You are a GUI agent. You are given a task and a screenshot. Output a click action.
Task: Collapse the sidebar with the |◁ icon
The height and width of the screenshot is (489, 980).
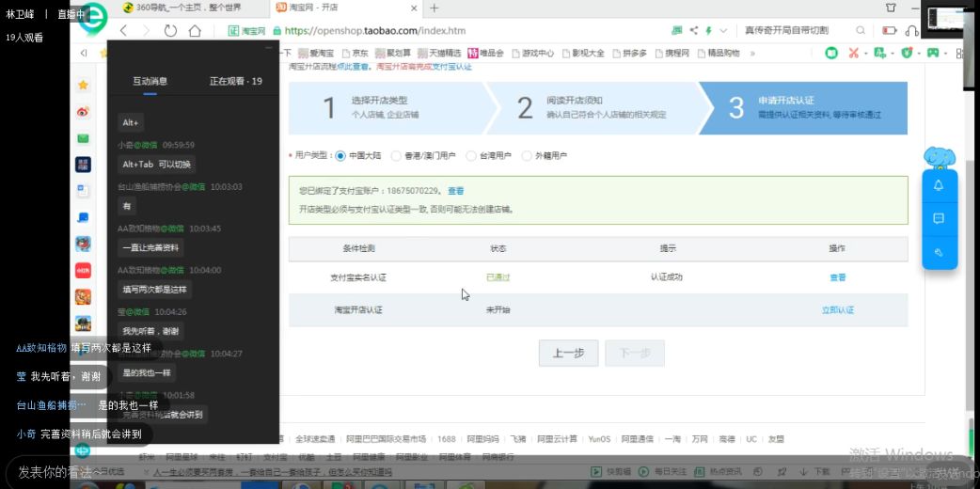click(83, 54)
